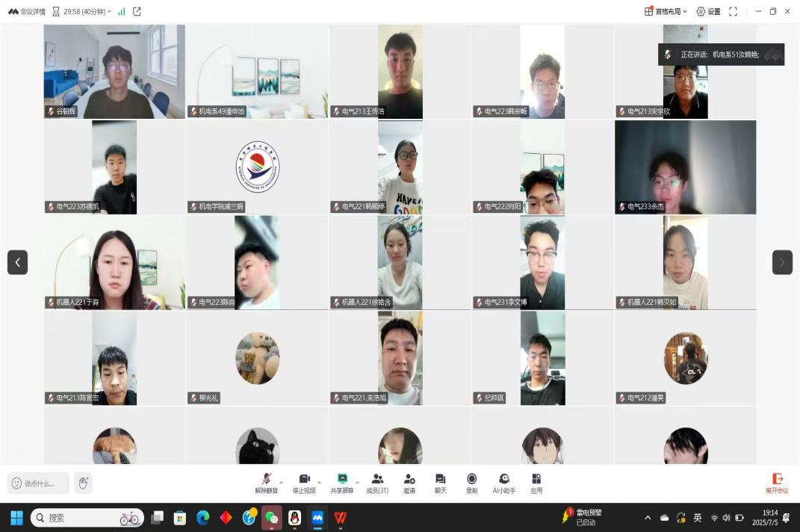The image size is (800, 532).
Task: Open the grid layout (宫格布局) dropdown
Action: coord(666,11)
